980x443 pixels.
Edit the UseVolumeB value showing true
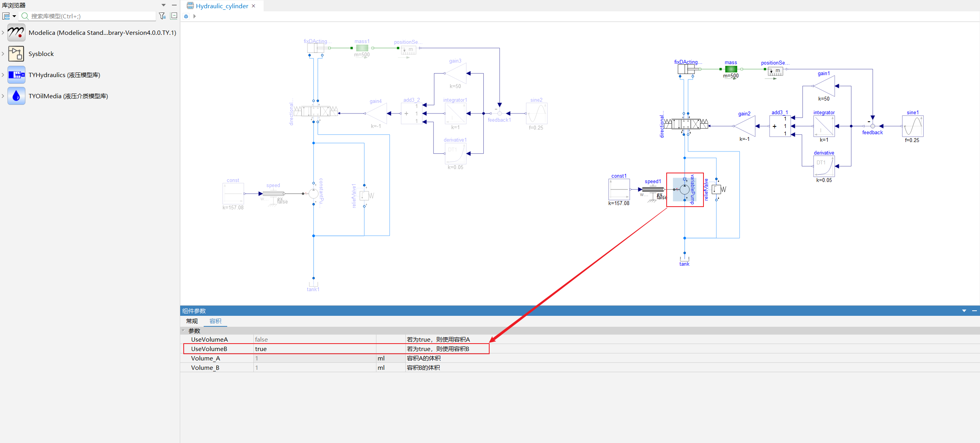pyautogui.click(x=315, y=349)
